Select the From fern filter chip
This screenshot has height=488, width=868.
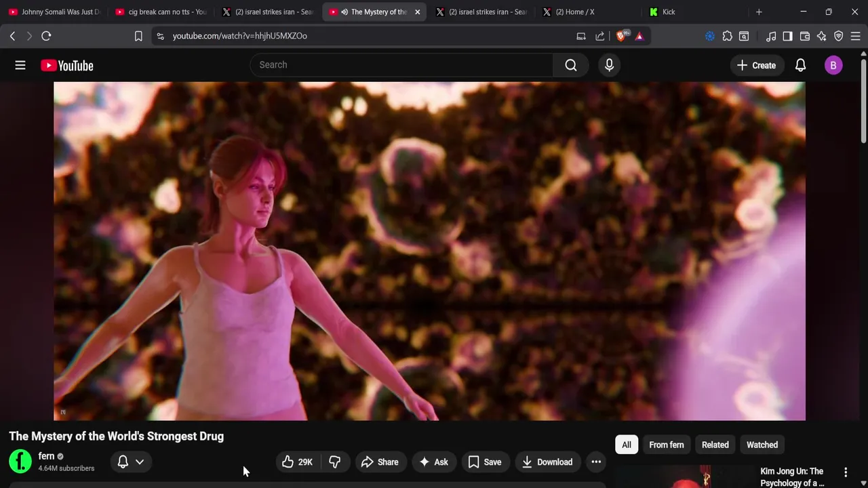667,445
